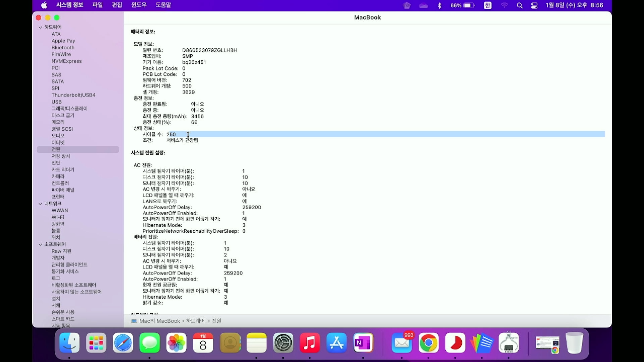The width and height of the screenshot is (644, 362).
Task: Select 개발자 under 소프트웨어
Action: (x=58, y=258)
